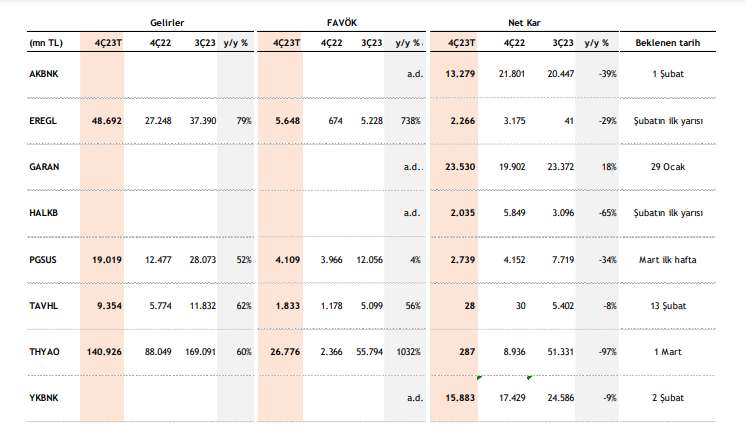The width and height of the screenshot is (745, 431).
Task: Select the PGSUS ticker label
Action: click(43, 260)
